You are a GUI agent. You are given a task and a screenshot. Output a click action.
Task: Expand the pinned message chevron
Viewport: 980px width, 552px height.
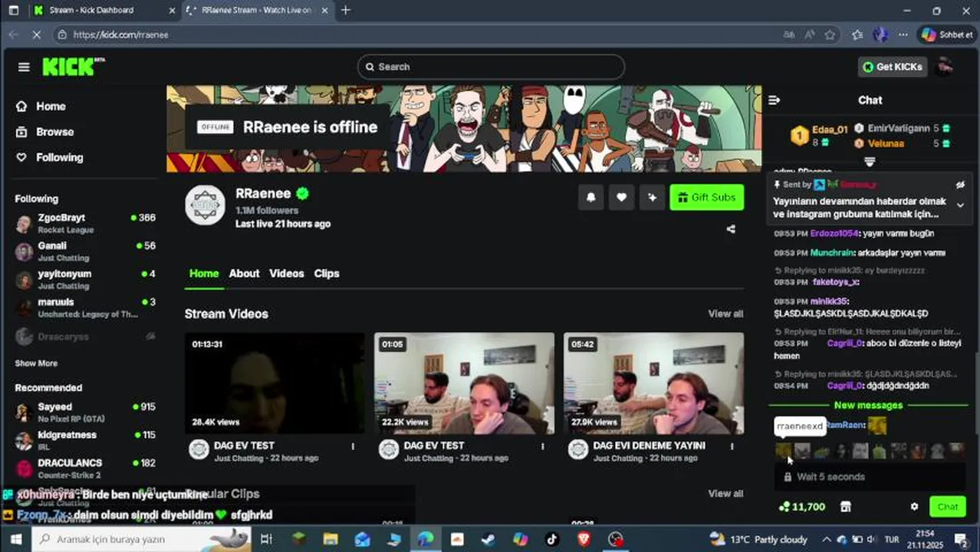click(x=960, y=205)
